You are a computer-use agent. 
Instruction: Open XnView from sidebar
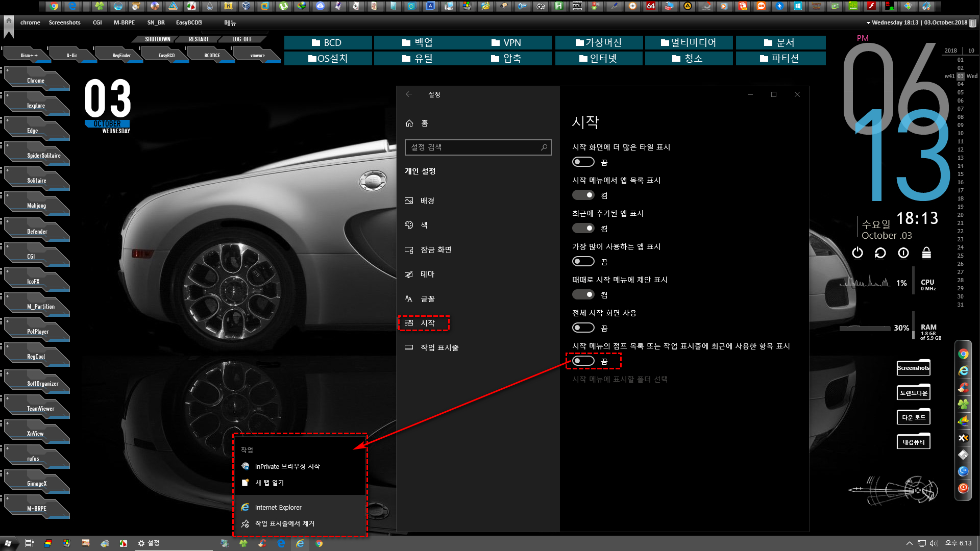click(x=36, y=433)
